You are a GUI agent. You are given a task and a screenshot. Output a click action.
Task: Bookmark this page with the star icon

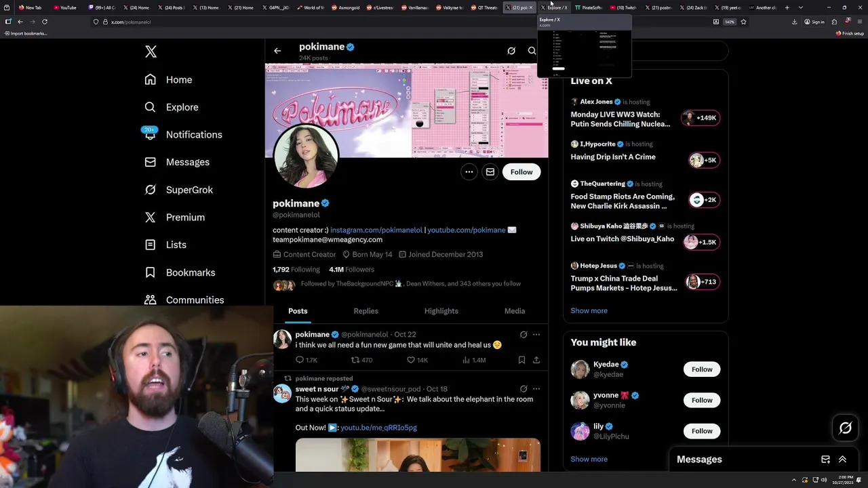743,22
